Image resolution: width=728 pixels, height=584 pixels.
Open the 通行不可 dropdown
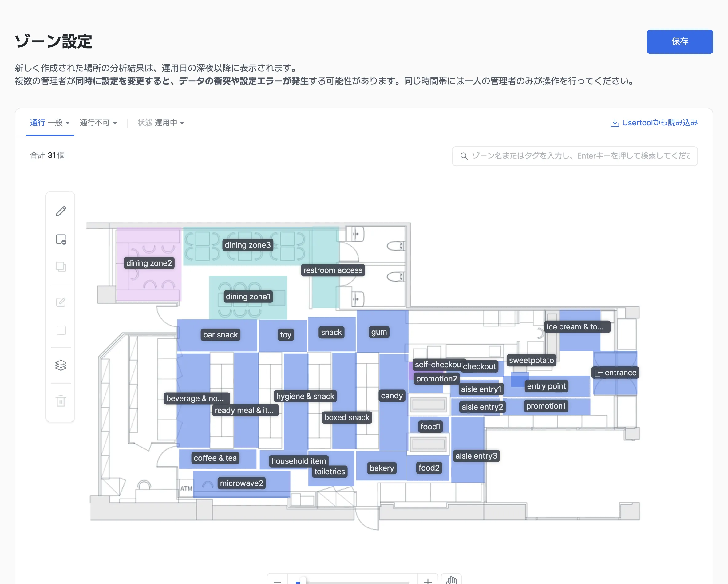[98, 123]
